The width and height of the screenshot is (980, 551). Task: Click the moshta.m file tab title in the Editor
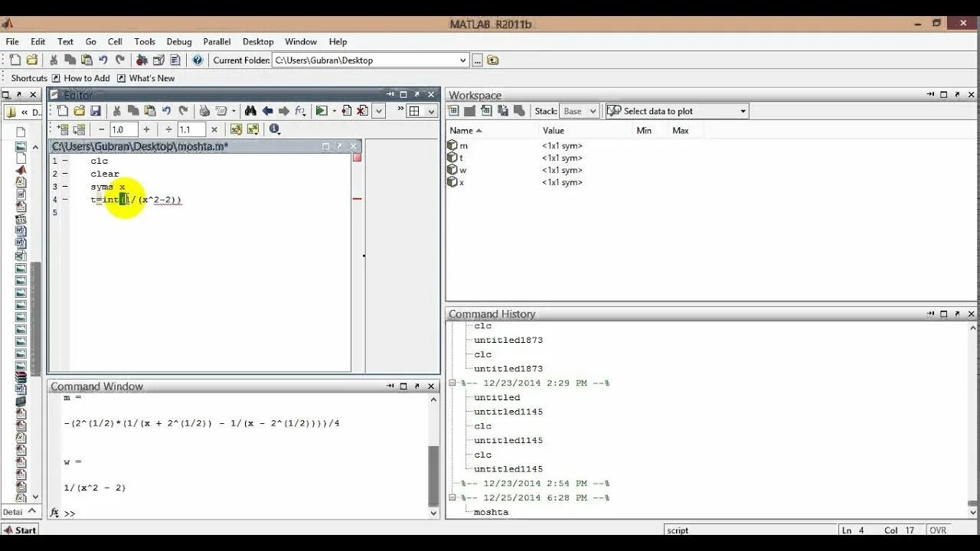tap(140, 146)
